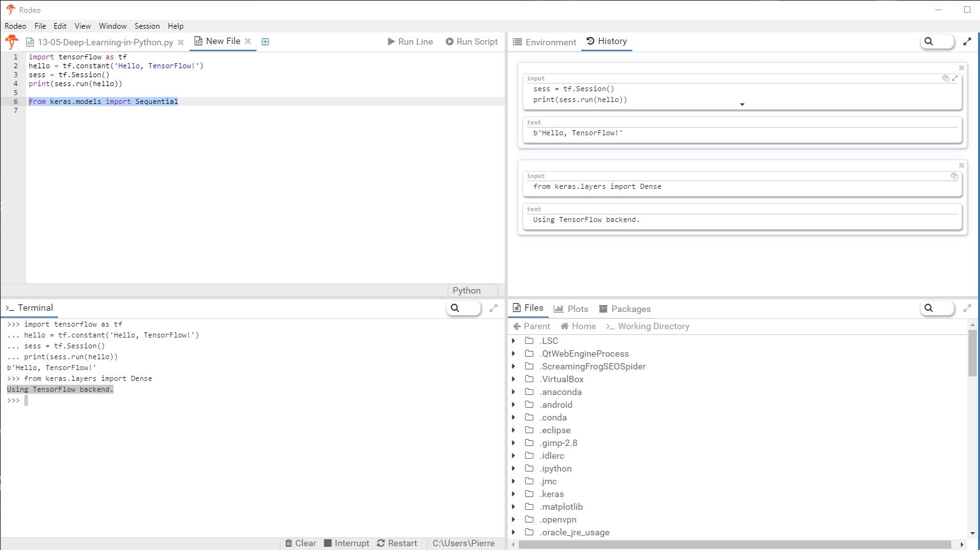Click the .matplotlib folder icon
Image resolution: width=980 pixels, height=550 pixels.
click(529, 507)
